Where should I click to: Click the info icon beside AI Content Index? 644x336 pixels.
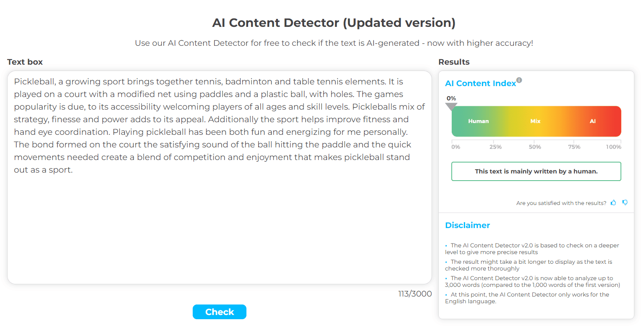pos(519,80)
